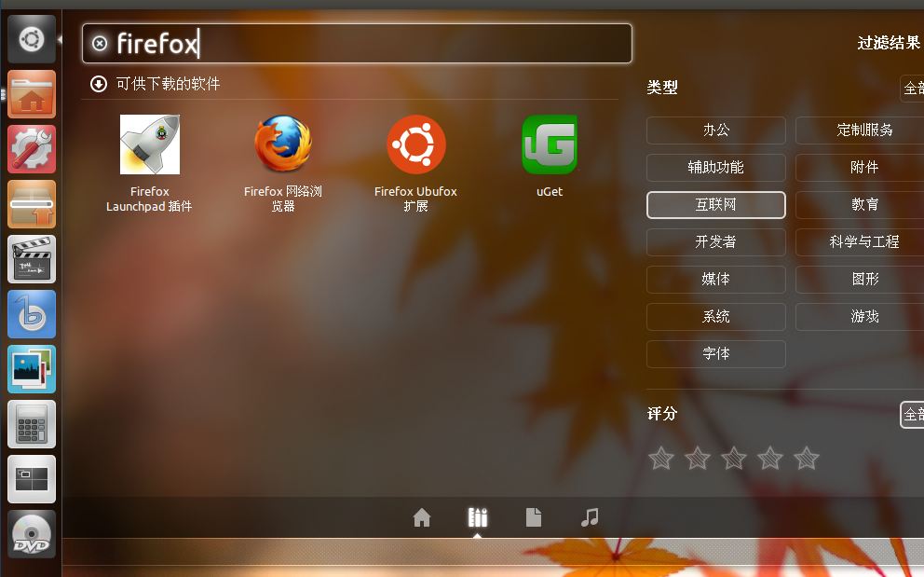This screenshot has width=924, height=577.
Task: Switch to the Music lens
Action: [590, 517]
